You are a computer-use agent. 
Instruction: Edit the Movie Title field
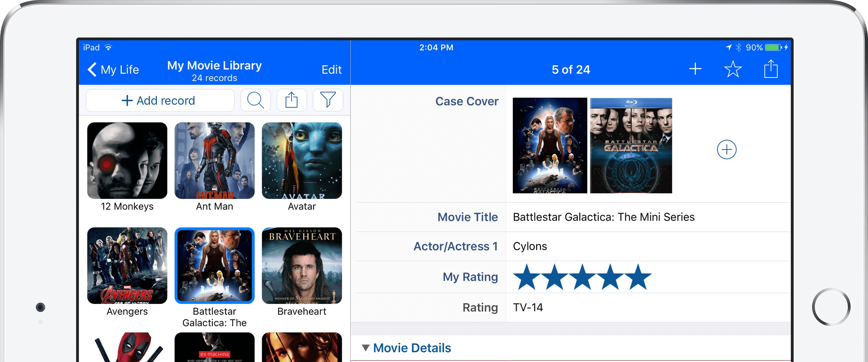(x=648, y=217)
